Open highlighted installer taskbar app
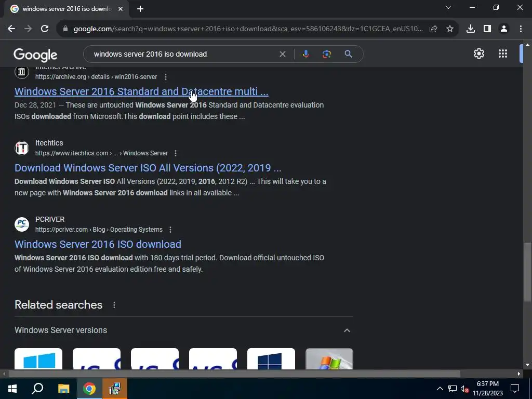The width and height of the screenshot is (532, 399). click(115, 389)
